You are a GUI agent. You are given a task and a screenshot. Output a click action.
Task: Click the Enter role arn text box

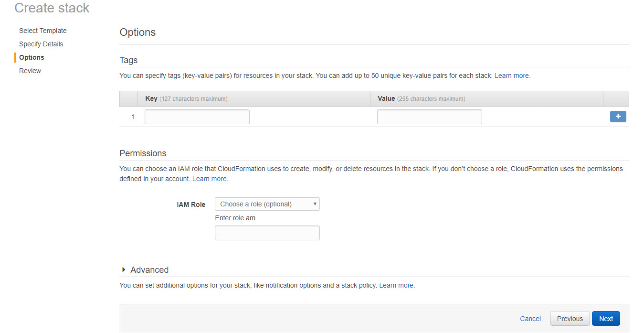click(267, 233)
